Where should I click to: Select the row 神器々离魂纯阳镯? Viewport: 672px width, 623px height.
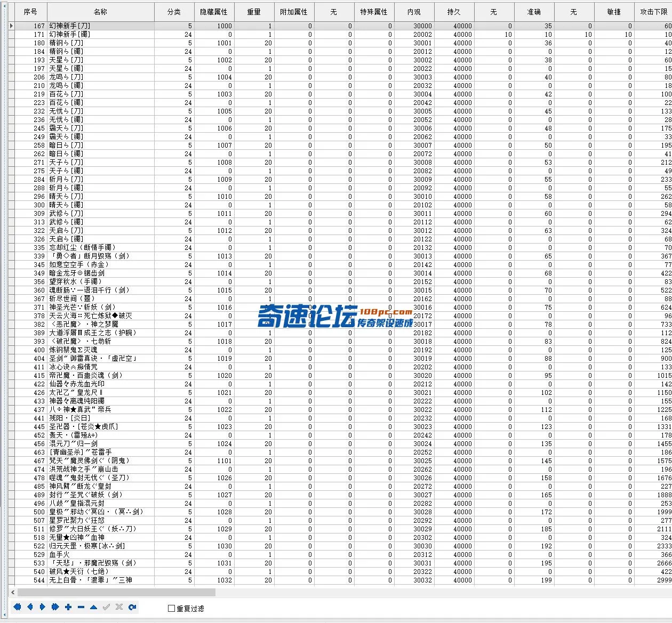(x=340, y=401)
